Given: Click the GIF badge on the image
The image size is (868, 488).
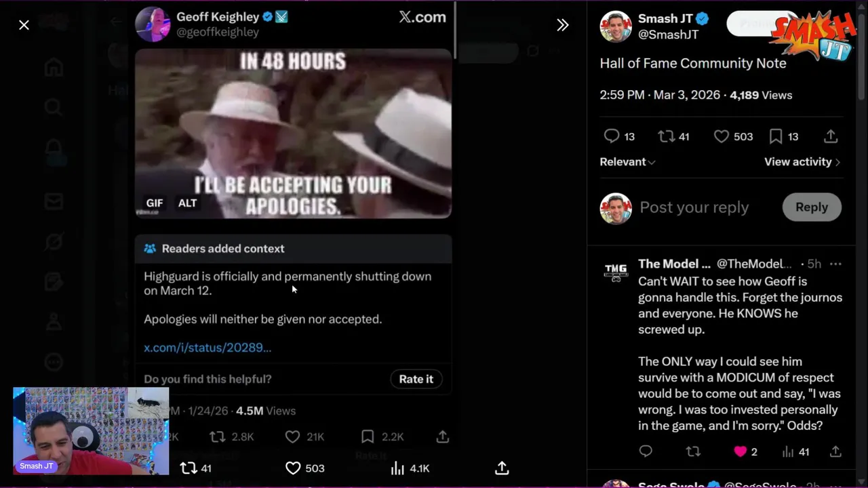Looking at the screenshot, I should click(x=155, y=203).
